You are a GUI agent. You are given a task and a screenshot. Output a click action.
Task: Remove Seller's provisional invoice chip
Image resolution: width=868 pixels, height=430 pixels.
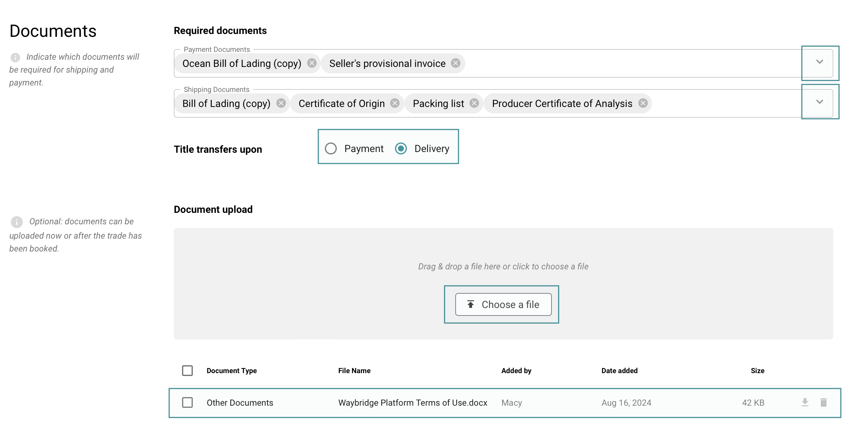[455, 63]
